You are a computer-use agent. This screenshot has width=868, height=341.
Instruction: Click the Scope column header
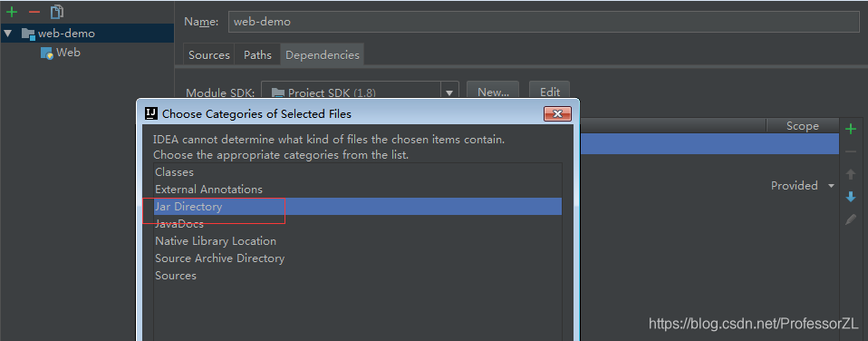[x=802, y=126]
